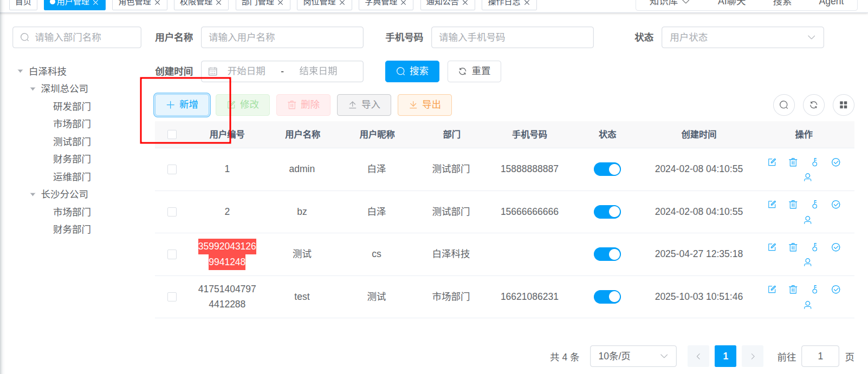Tick the select-all checkbox in table header

click(172, 135)
